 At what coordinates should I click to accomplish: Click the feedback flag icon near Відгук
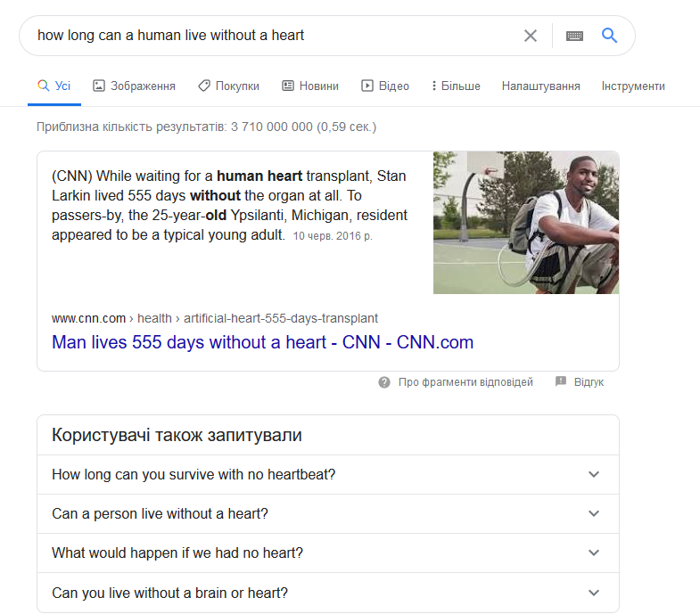coord(561,382)
